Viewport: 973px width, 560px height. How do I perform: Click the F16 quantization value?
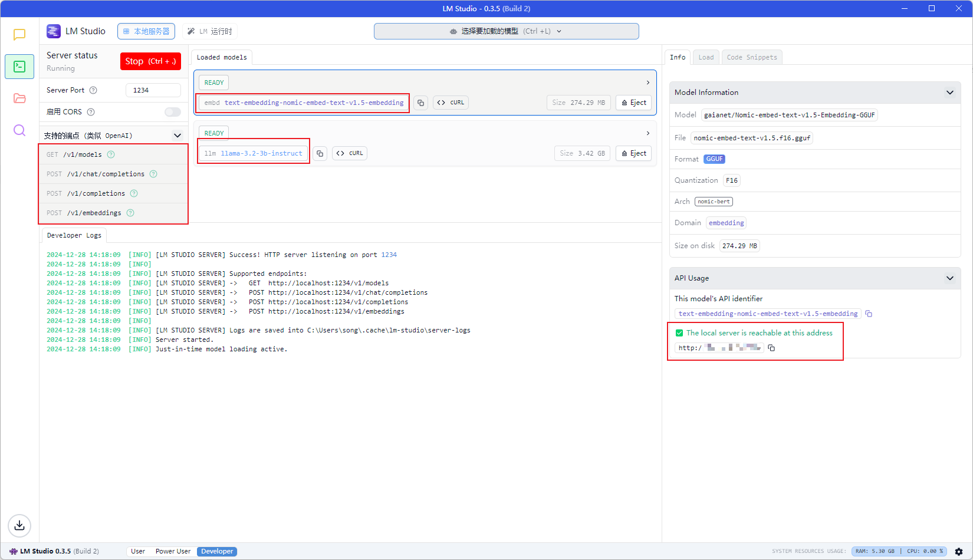pos(731,180)
